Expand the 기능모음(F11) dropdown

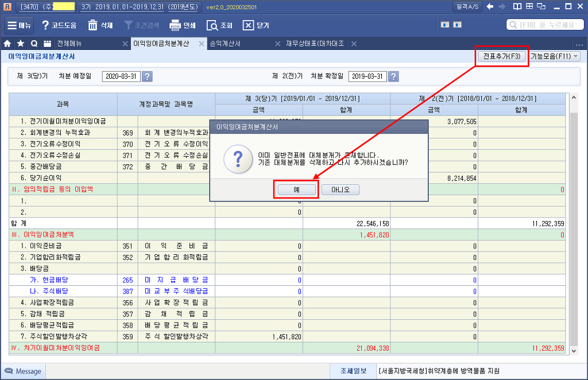click(554, 56)
